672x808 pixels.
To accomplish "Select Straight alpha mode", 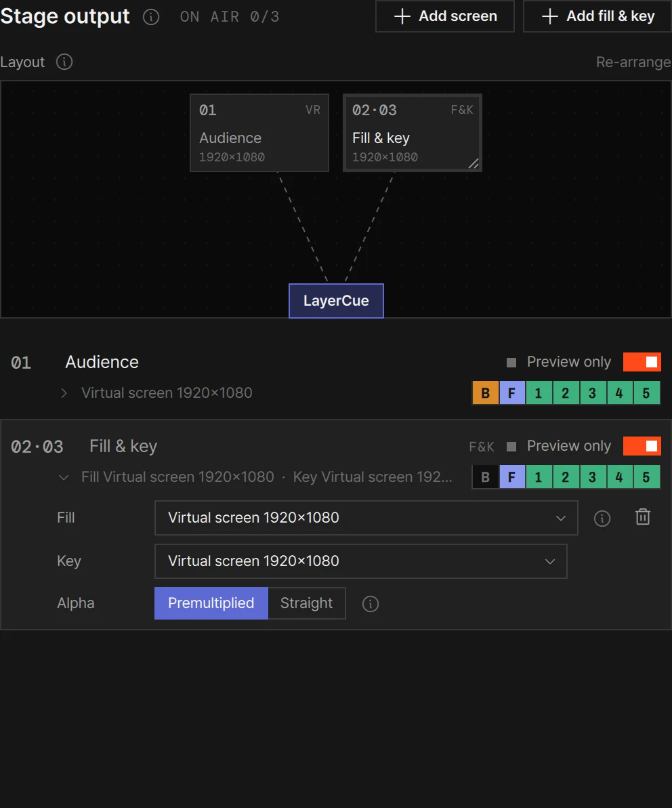I will click(x=306, y=603).
